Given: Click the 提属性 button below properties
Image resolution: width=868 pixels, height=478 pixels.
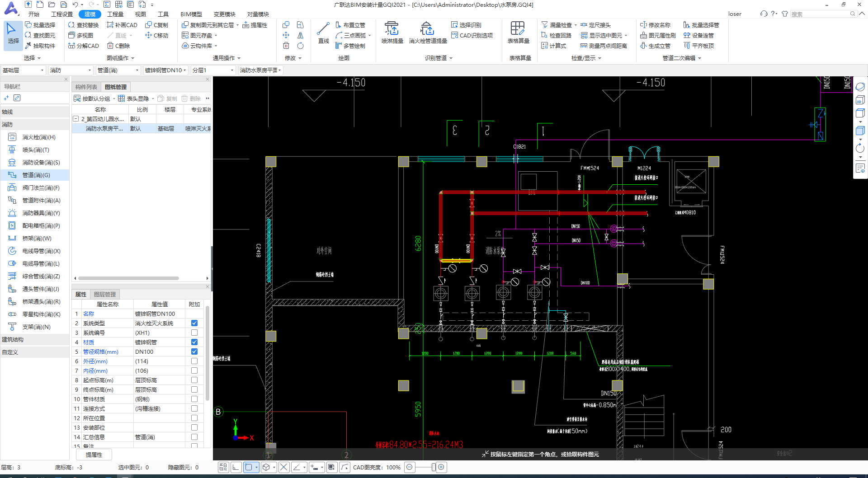Looking at the screenshot, I should pos(94,455).
